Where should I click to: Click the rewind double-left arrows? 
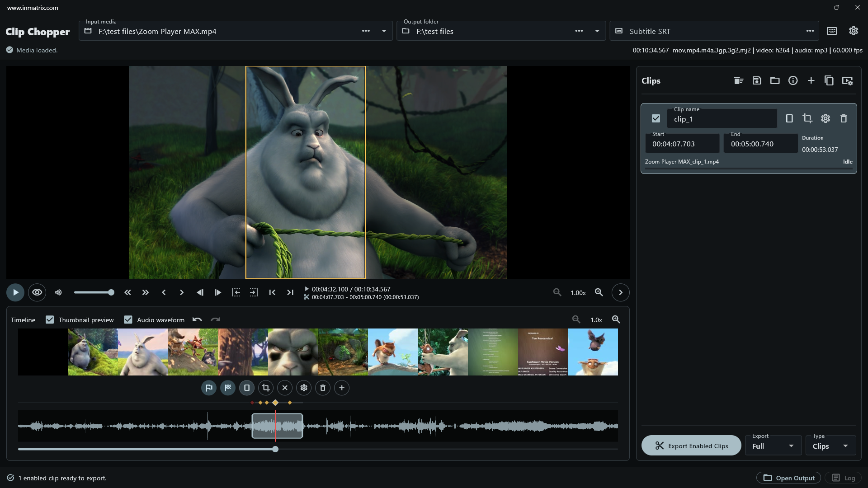(127, 292)
